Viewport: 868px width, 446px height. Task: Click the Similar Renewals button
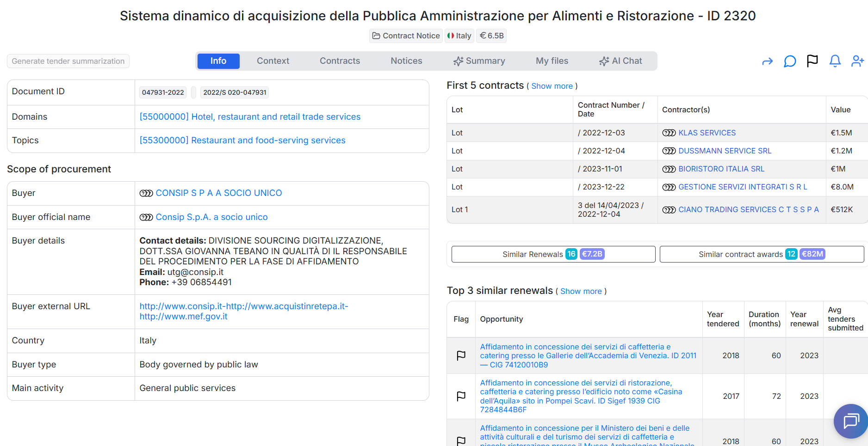553,254
